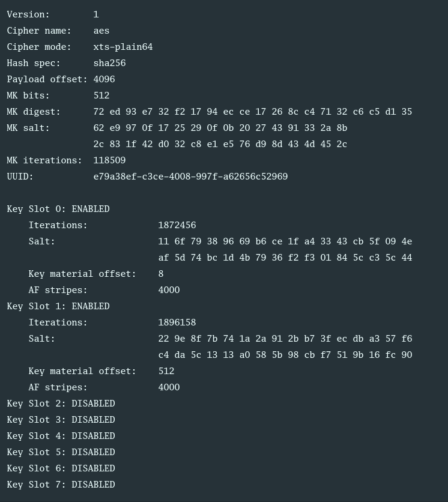Click the Key Slot 7: DISABLED line
Viewport: 448px width, 502px height.
61,485
